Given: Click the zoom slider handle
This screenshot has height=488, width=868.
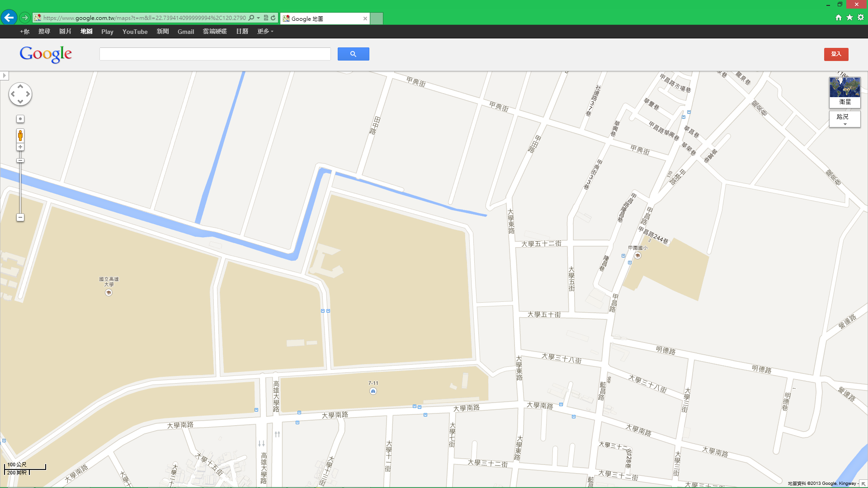Looking at the screenshot, I should tap(20, 160).
